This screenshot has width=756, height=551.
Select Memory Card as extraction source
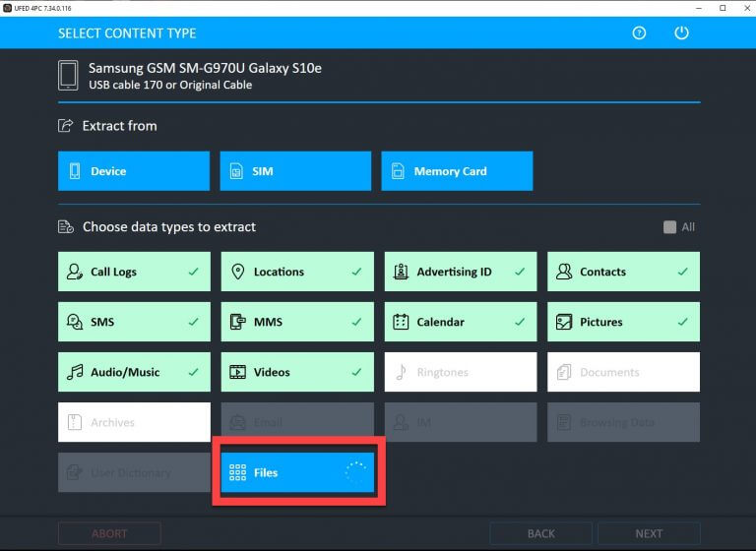click(457, 171)
